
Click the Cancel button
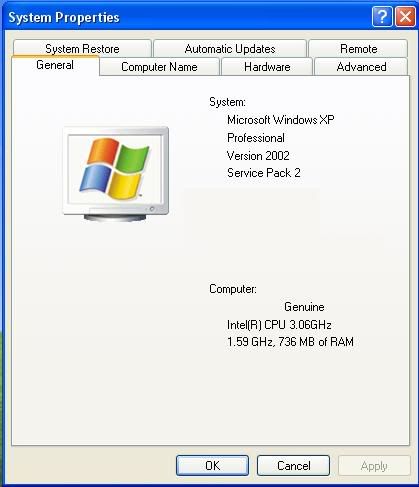coord(293,466)
